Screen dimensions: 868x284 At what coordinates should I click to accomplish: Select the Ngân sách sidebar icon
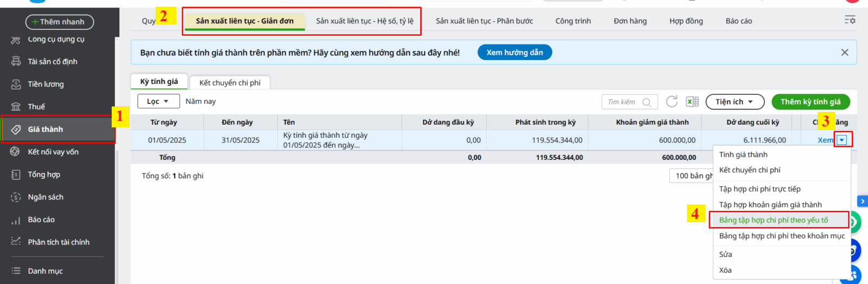[x=16, y=197]
